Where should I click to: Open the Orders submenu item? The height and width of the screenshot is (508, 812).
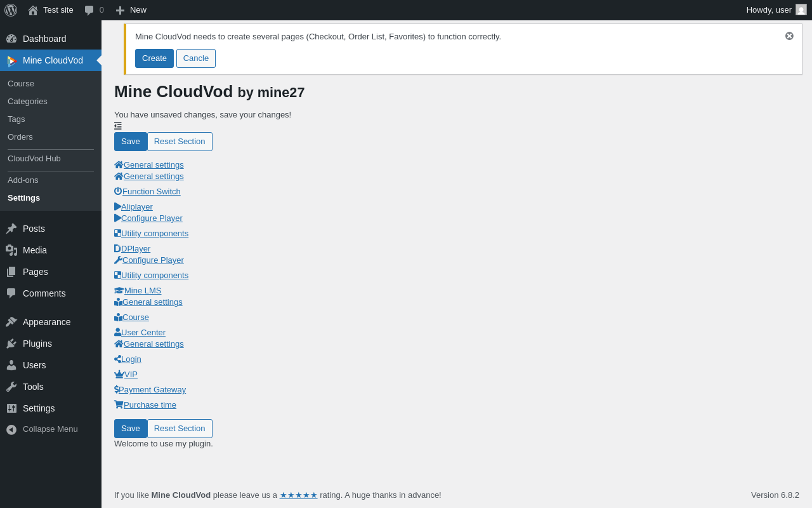tap(20, 137)
